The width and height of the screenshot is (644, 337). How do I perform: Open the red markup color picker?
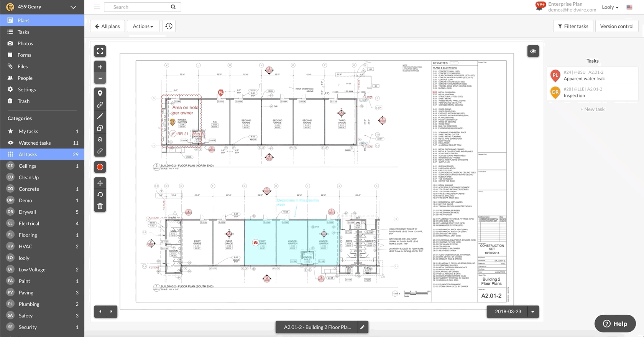point(100,167)
